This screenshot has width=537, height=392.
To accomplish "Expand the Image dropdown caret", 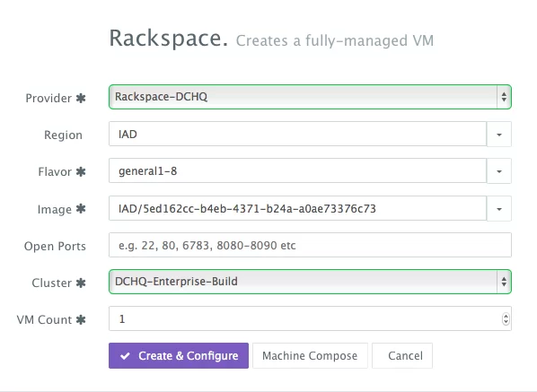I will pos(499,209).
